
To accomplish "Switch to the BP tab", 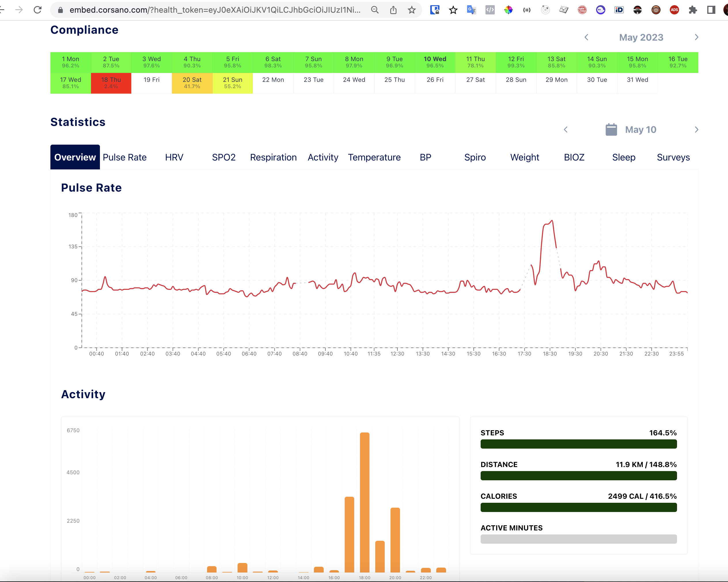I will click(425, 157).
